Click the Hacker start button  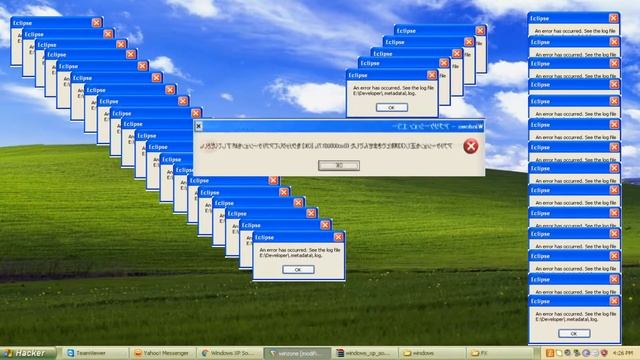28,353
